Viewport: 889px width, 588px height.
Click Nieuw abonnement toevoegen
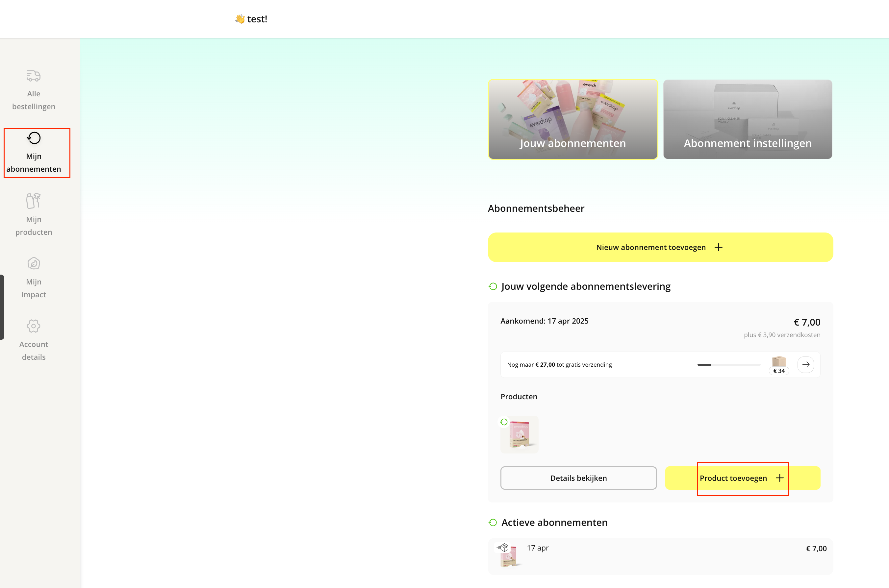point(660,247)
